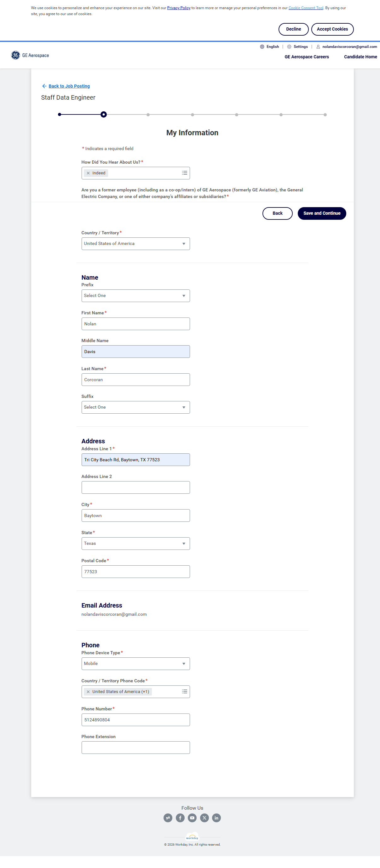
Task: Click the Glassdoor icon in footer
Action: pyautogui.click(x=168, y=818)
